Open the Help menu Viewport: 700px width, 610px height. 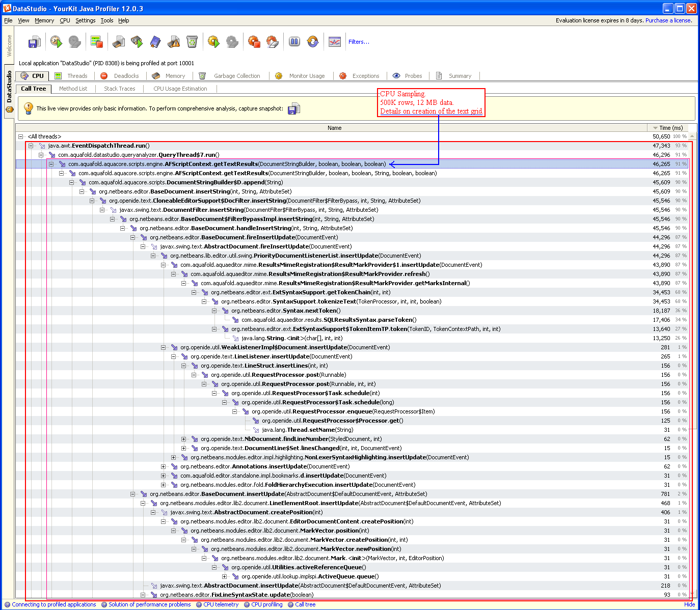tap(124, 20)
